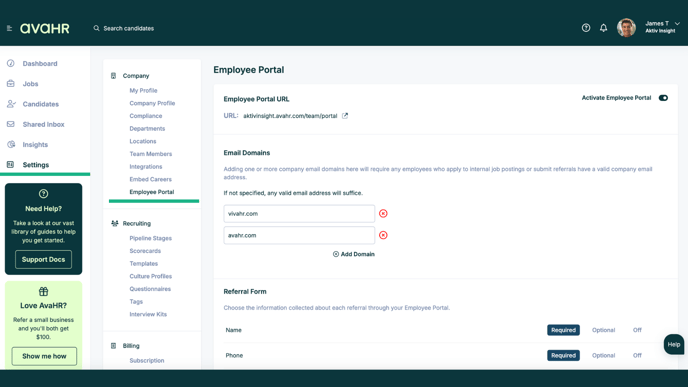Expand James T account dropdown
This screenshot has height=387, width=688.
pos(677,24)
